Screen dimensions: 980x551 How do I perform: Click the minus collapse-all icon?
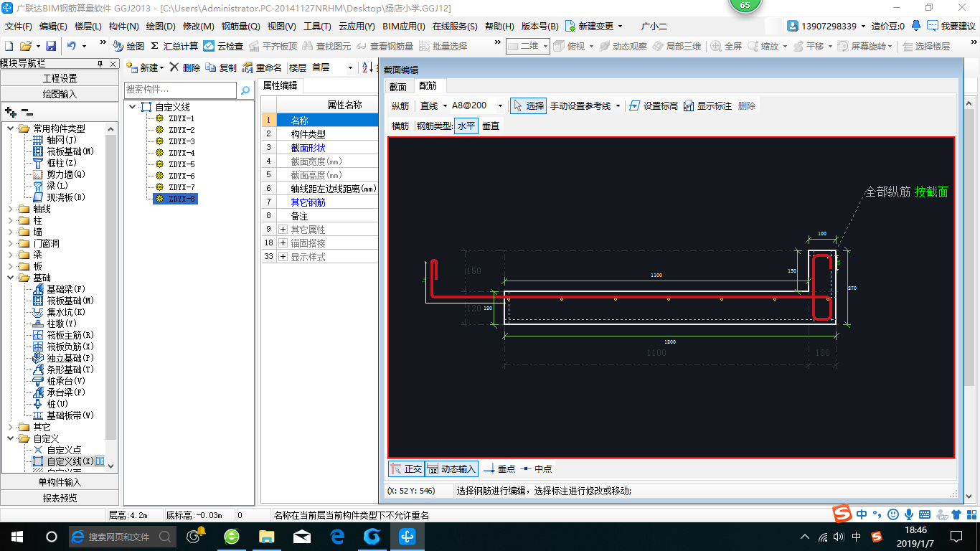tap(27, 112)
